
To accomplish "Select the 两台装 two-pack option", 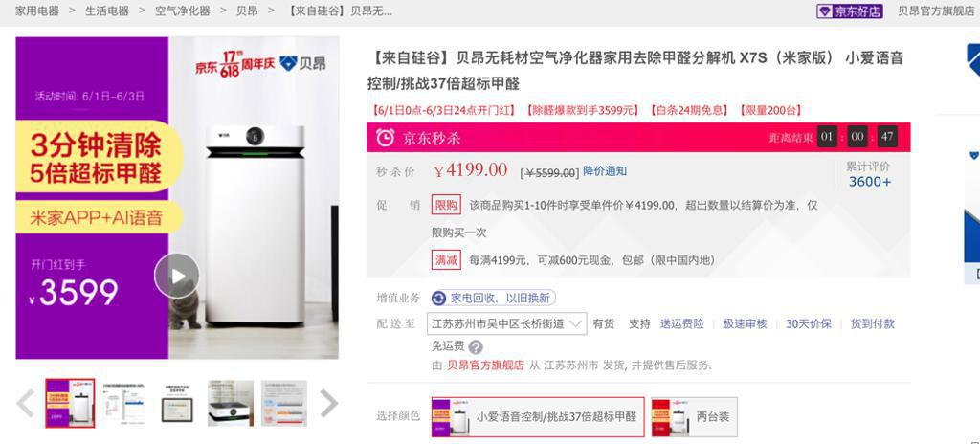I will 695,416.
